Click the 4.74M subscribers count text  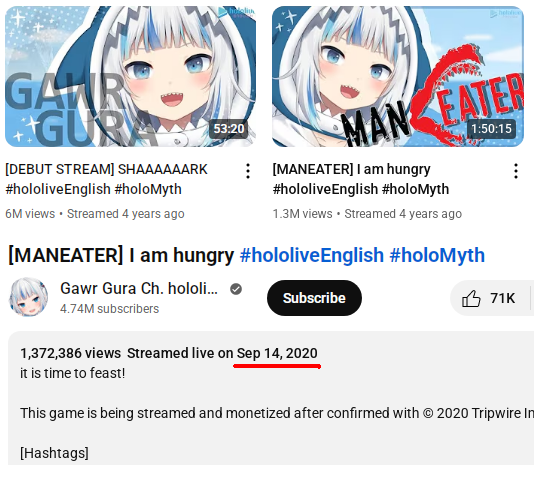[109, 309]
